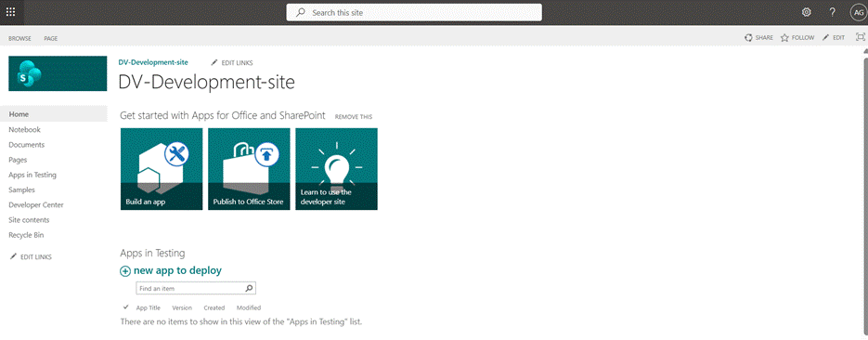Screen dimensions: 868x340
Task: Follow the site using the star icon
Action: point(784,38)
